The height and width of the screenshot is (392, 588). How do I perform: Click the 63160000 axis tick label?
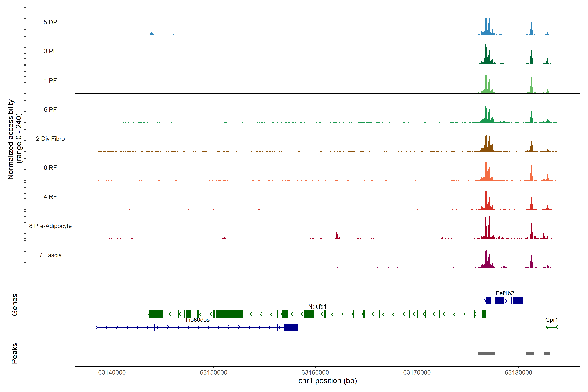click(315, 372)
